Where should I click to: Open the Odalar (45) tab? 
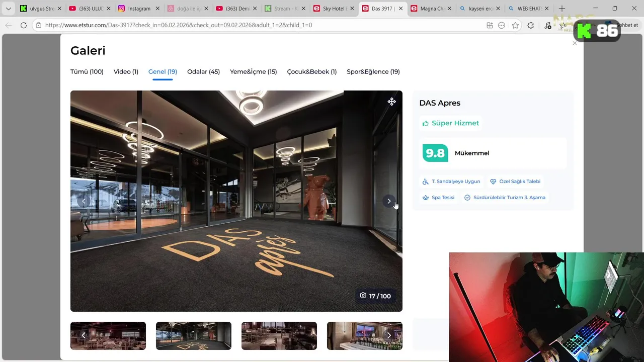coord(203,72)
